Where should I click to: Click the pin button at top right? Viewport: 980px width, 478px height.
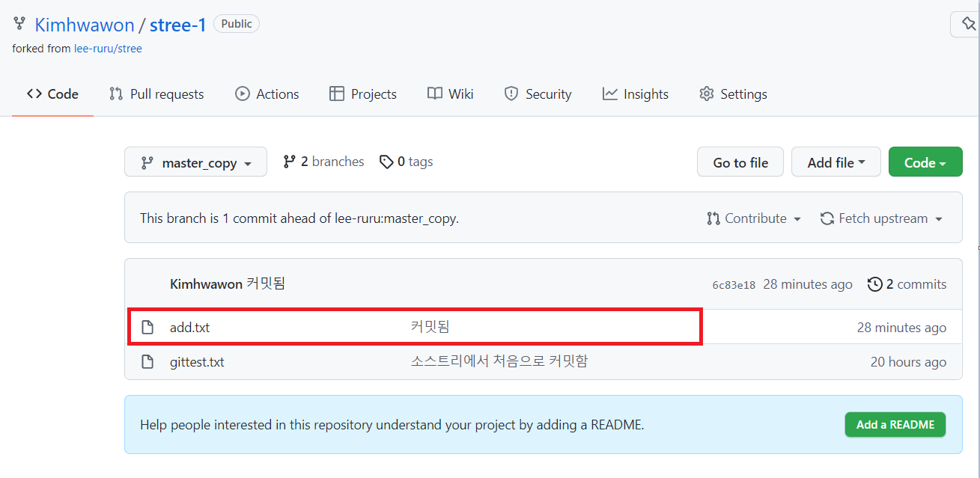[966, 24]
